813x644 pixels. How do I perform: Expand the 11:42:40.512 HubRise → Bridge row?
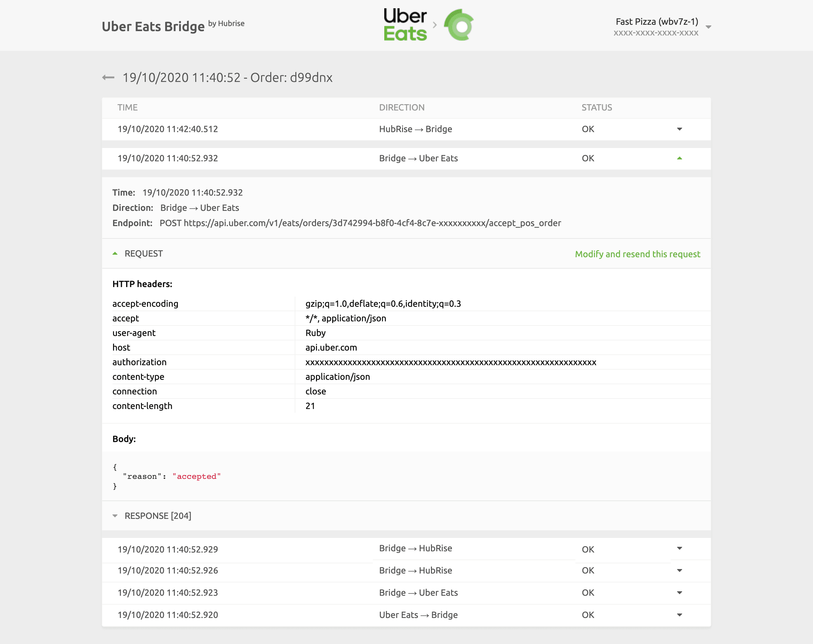[x=680, y=129]
